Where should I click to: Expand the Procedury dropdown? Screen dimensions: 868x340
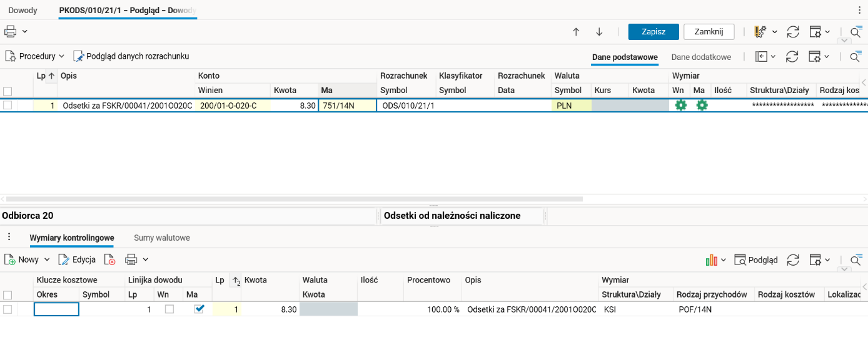pos(61,56)
